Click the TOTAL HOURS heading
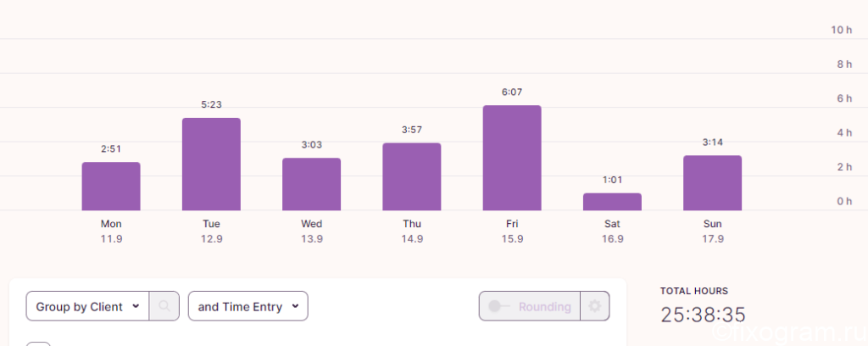Viewport: 868px width, 346px height. click(694, 291)
